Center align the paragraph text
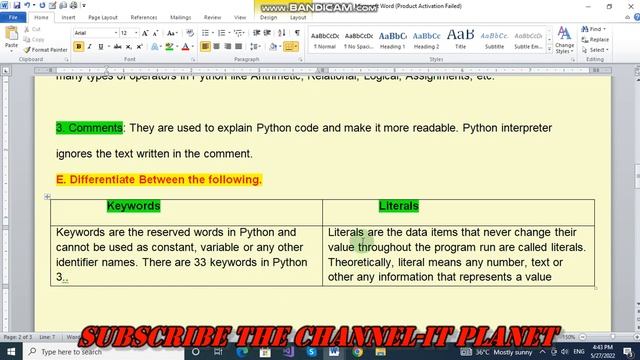The image size is (640, 360). click(216, 47)
